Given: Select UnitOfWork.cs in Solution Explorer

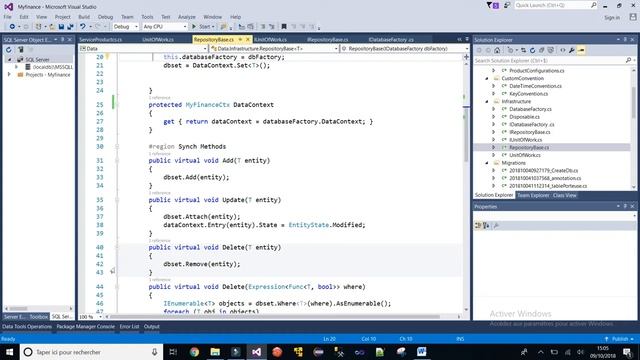Looking at the screenshot, I should point(524,156).
